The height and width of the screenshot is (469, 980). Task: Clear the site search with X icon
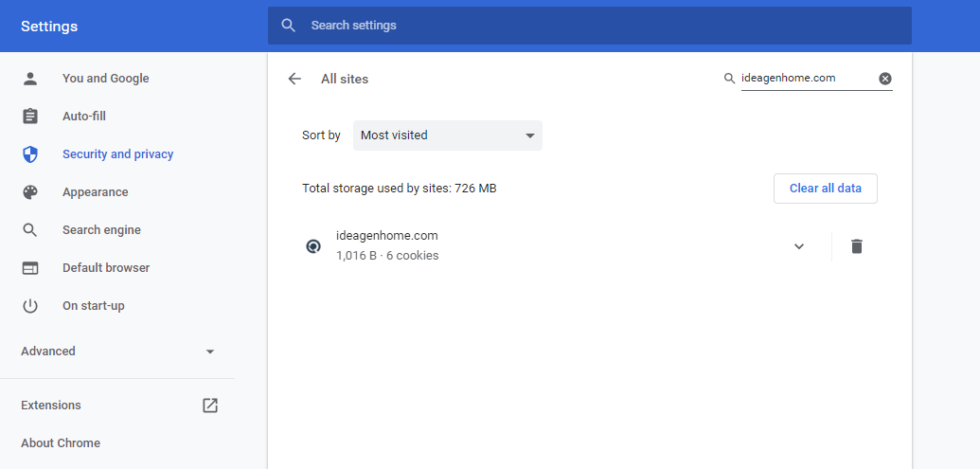pos(885,78)
